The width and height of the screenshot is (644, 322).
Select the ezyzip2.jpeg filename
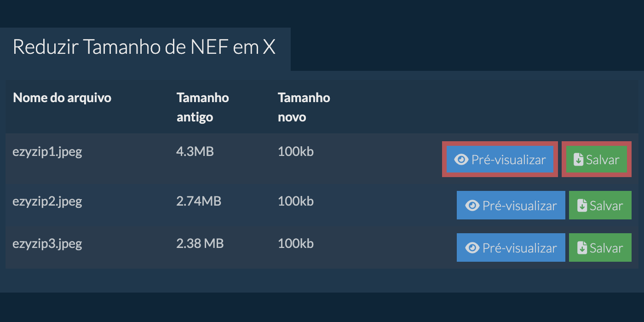47,201
